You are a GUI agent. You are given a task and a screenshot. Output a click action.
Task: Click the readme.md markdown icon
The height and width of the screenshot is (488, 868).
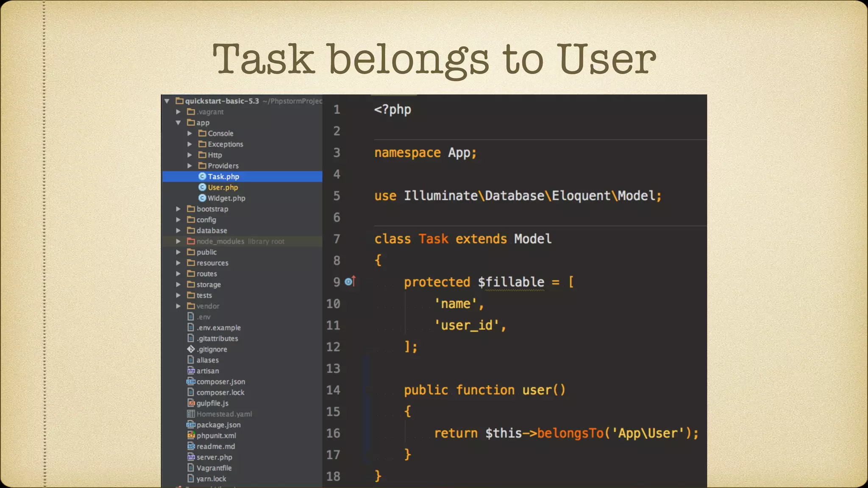coord(191,446)
